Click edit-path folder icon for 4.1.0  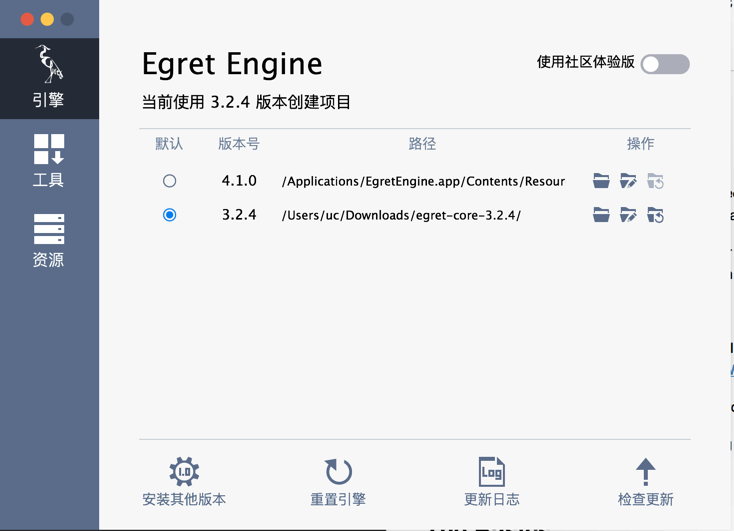pos(628,181)
